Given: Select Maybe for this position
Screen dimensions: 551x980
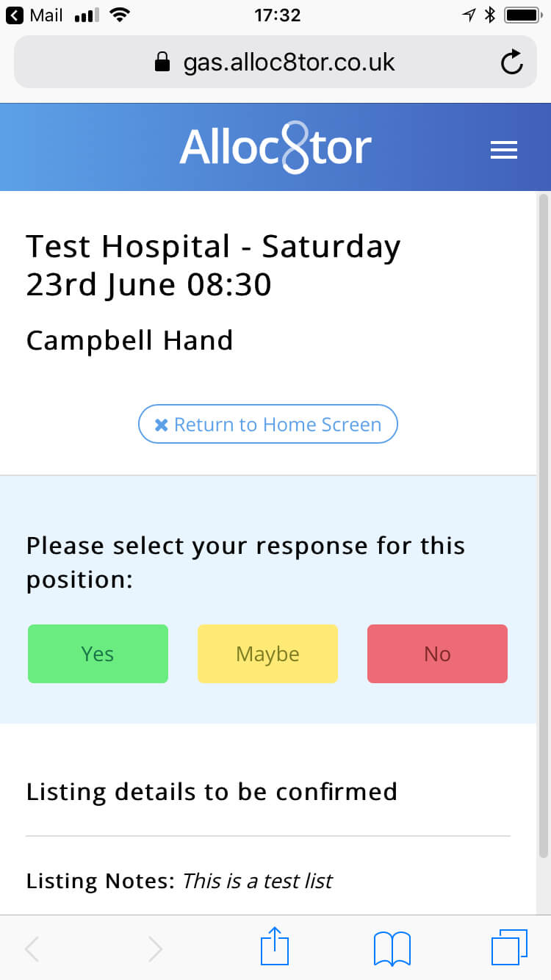Looking at the screenshot, I should pyautogui.click(x=267, y=653).
